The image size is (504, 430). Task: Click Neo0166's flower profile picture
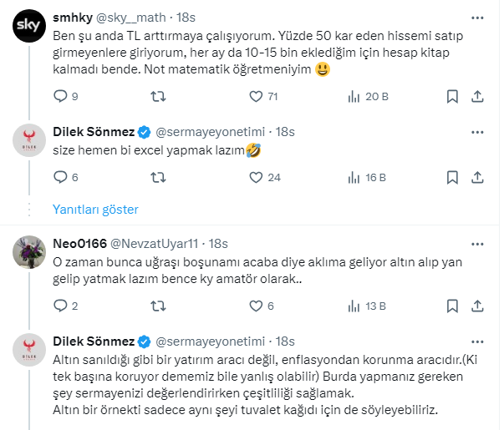point(29,253)
